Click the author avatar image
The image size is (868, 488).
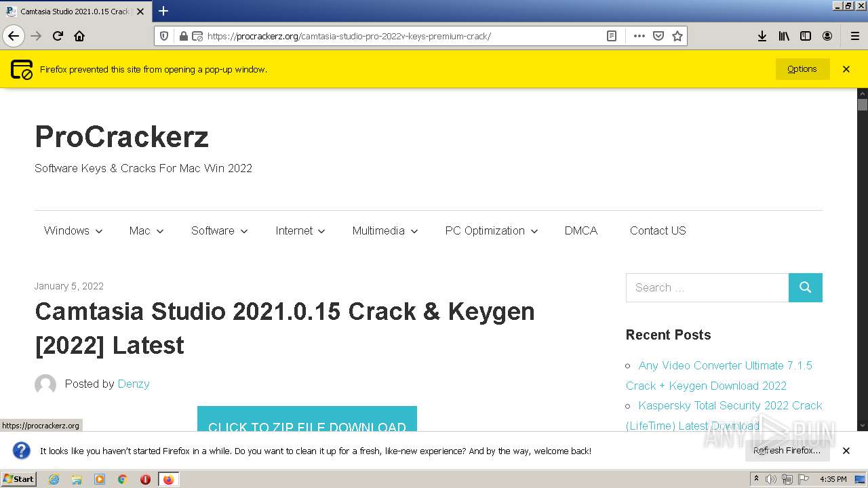[x=45, y=384]
